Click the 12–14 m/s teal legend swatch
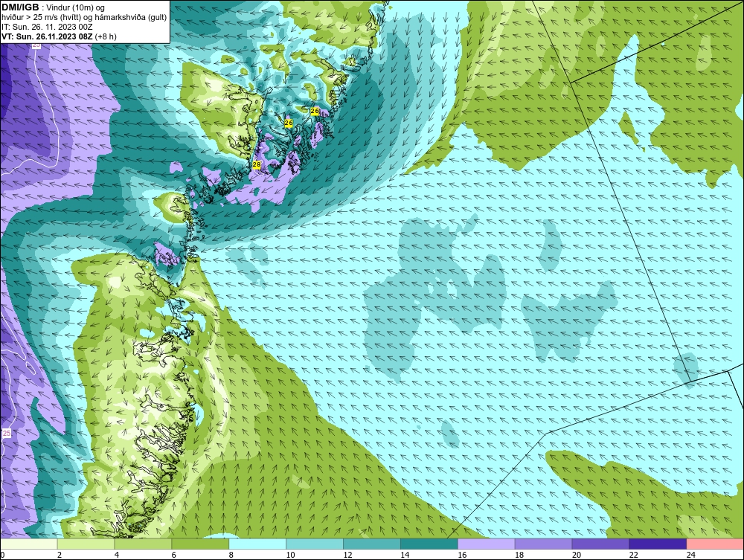 [x=371, y=544]
